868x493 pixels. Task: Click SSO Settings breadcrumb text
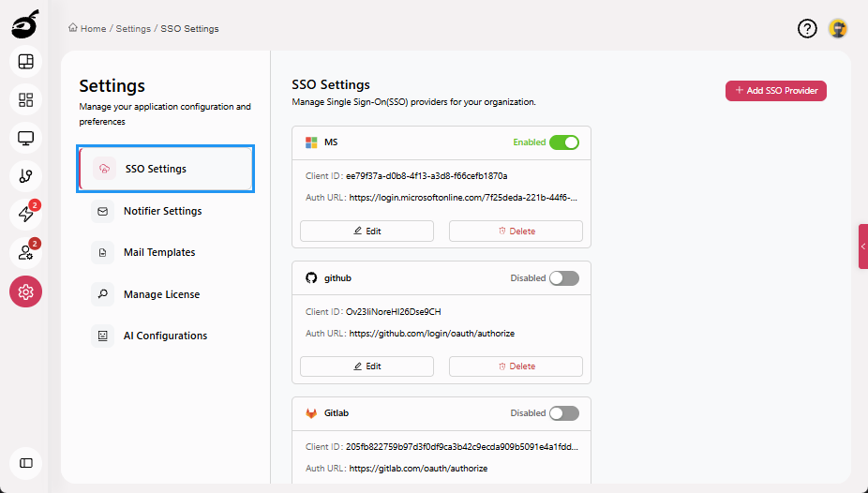[x=189, y=29]
